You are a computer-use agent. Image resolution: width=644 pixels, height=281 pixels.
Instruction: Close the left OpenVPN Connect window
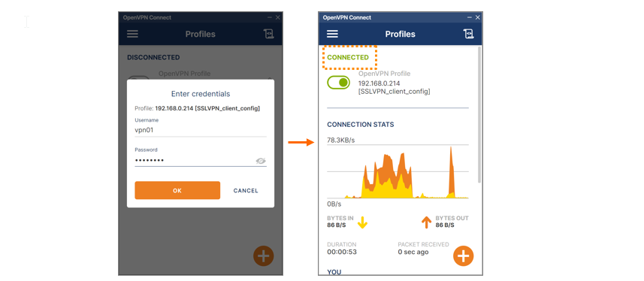pyautogui.click(x=277, y=18)
